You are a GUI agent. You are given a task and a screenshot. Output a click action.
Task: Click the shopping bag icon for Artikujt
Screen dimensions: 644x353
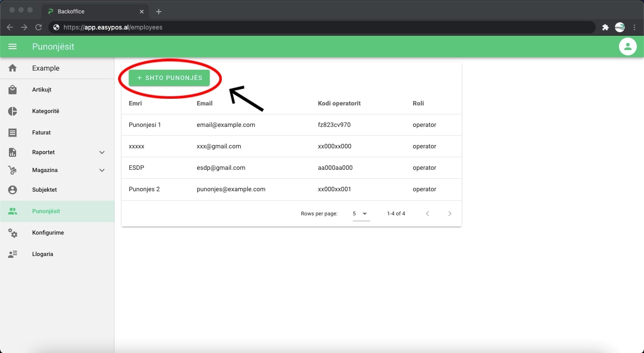[13, 90]
